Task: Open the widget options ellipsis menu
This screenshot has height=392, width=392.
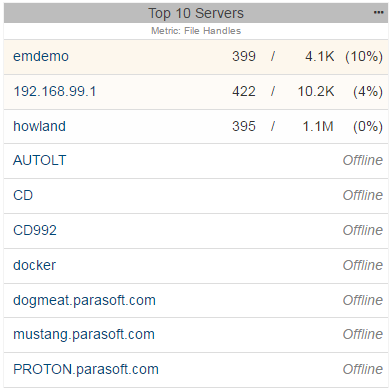Action: coord(378,13)
